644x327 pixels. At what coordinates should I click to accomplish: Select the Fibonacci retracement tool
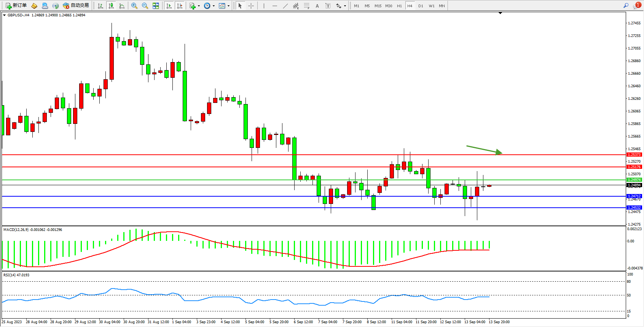click(x=307, y=6)
